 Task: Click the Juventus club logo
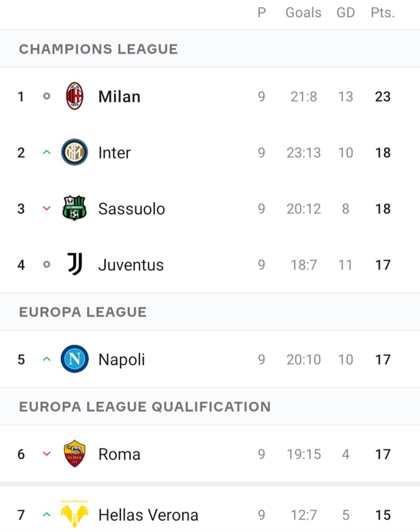[75, 264]
